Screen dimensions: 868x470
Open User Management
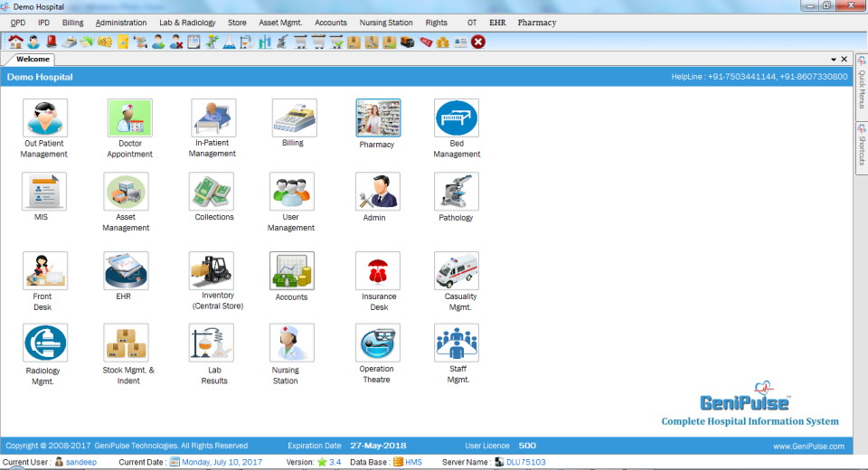click(x=292, y=192)
